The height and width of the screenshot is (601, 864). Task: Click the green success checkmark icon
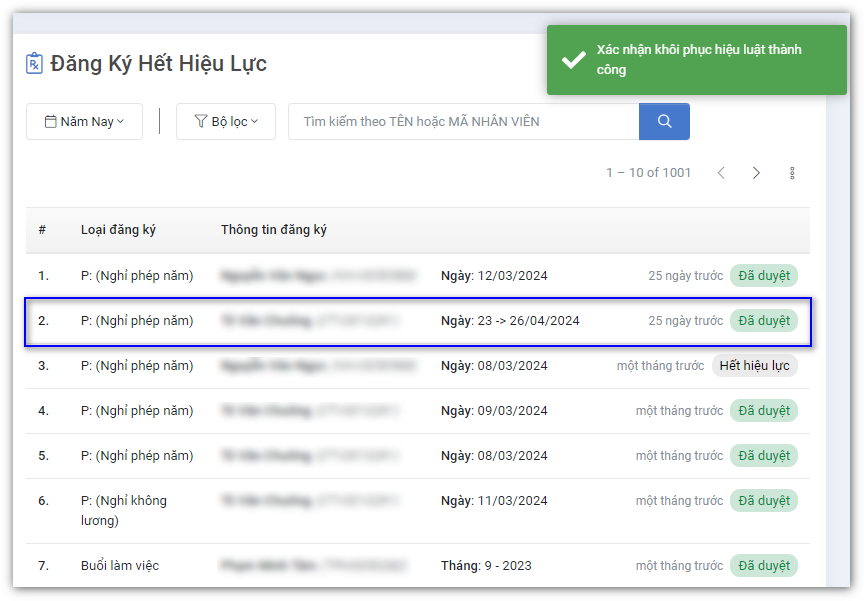click(574, 60)
